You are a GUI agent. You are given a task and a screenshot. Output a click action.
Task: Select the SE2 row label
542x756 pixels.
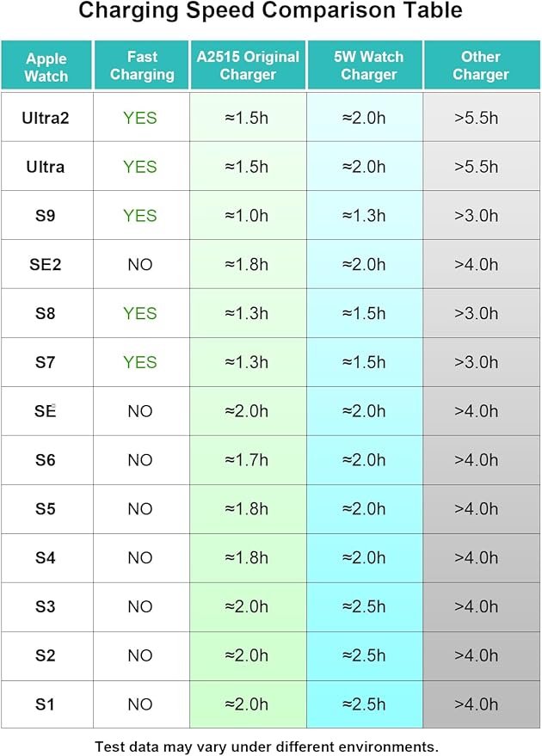(46, 265)
